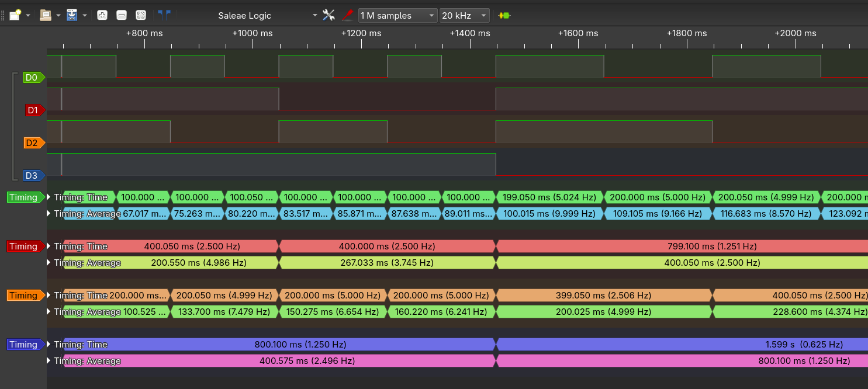Click the Open file folder icon
Screen dimensions: 868x389
tap(46, 15)
